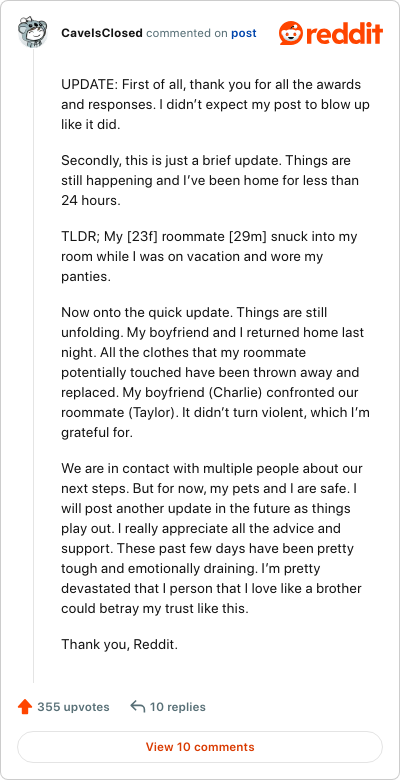Click the "commented on" label text
This screenshot has width=400, height=780.
[187, 33]
